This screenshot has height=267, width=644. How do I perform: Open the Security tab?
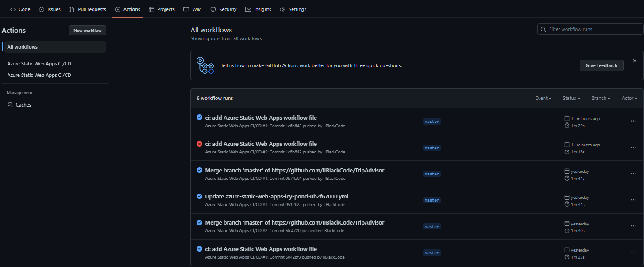[x=224, y=9]
